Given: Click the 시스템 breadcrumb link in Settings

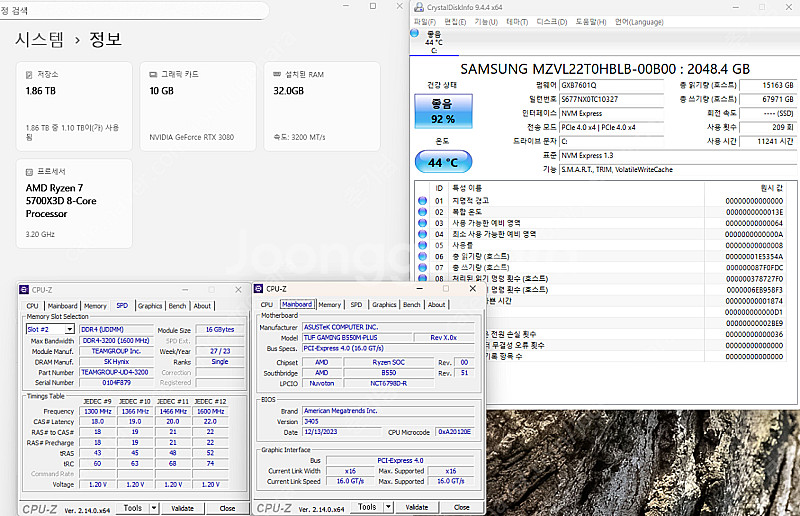Looking at the screenshot, I should [39, 39].
